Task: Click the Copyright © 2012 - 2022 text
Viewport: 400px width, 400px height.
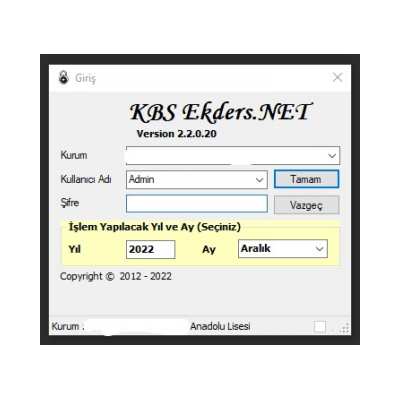Action: point(116,276)
